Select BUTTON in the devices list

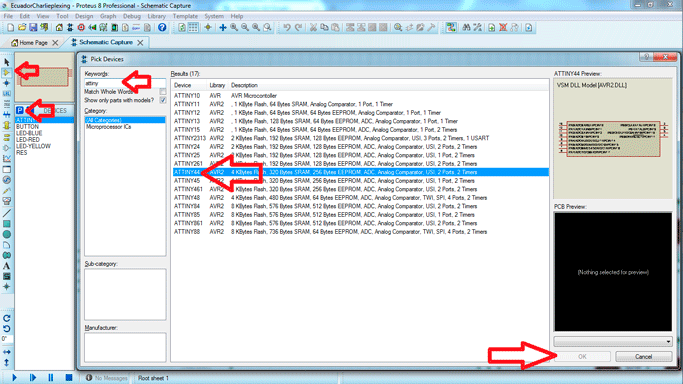click(27, 127)
